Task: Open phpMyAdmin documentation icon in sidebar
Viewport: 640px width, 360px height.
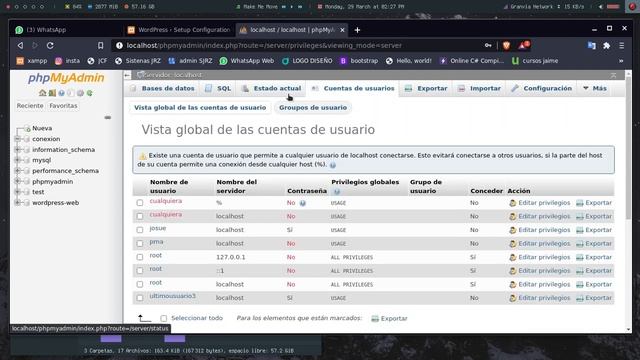Action: point(61,93)
